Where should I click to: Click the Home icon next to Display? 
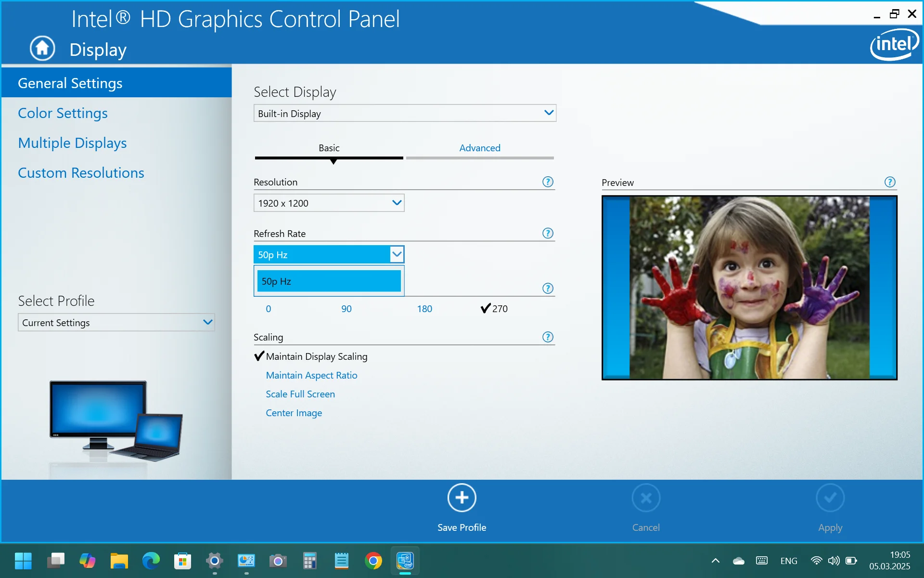(42, 48)
